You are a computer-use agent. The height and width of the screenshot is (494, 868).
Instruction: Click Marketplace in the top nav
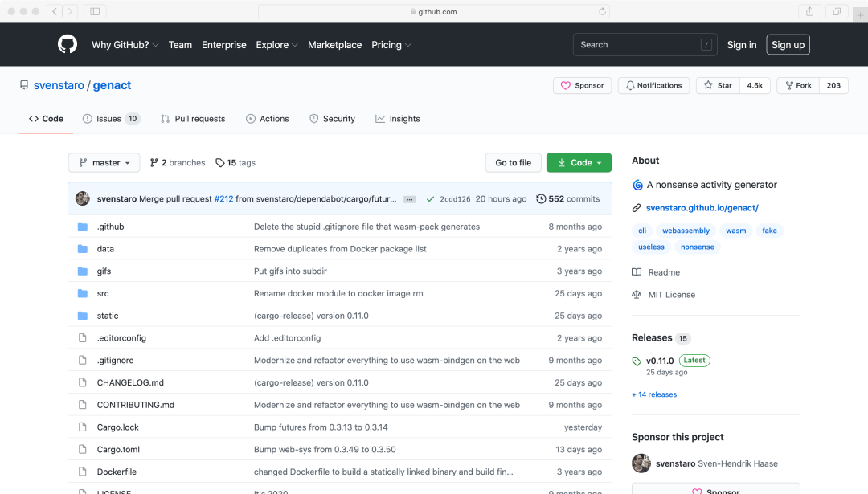coord(335,45)
